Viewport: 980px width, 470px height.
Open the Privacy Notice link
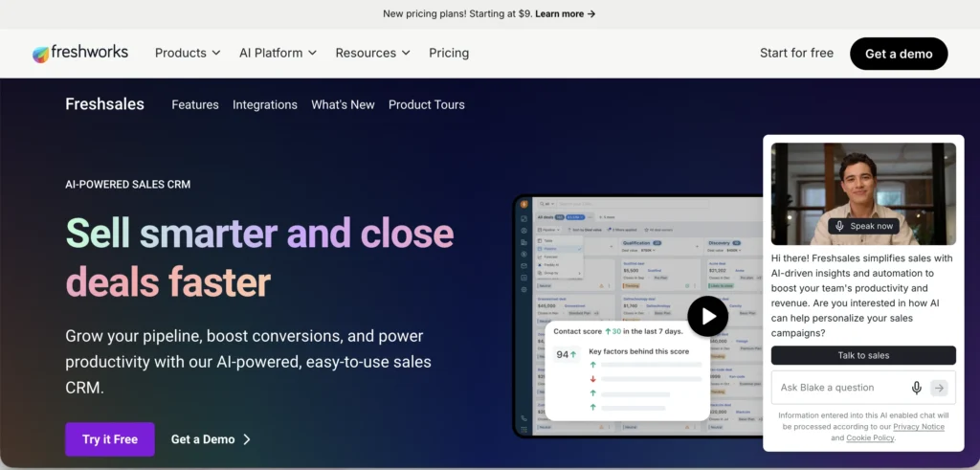[918, 426]
